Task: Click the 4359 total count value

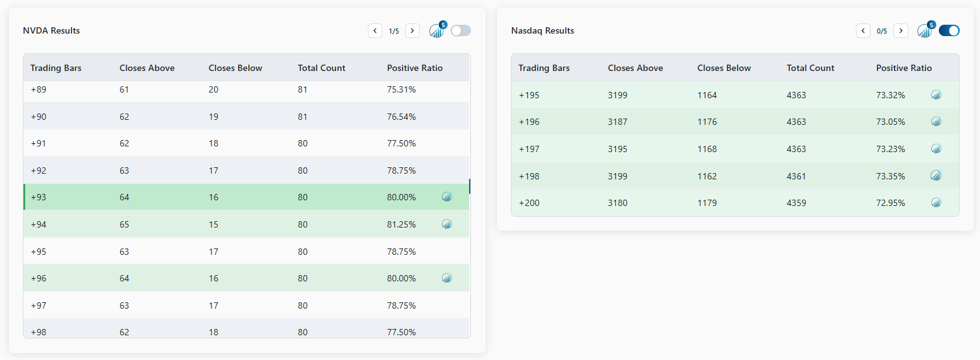Action: click(796, 203)
